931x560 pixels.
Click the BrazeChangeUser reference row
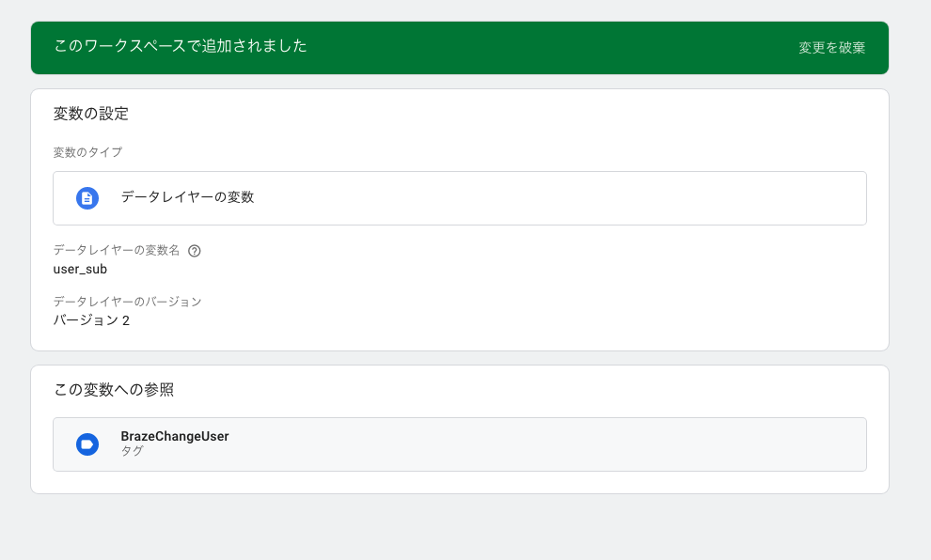[460, 443]
